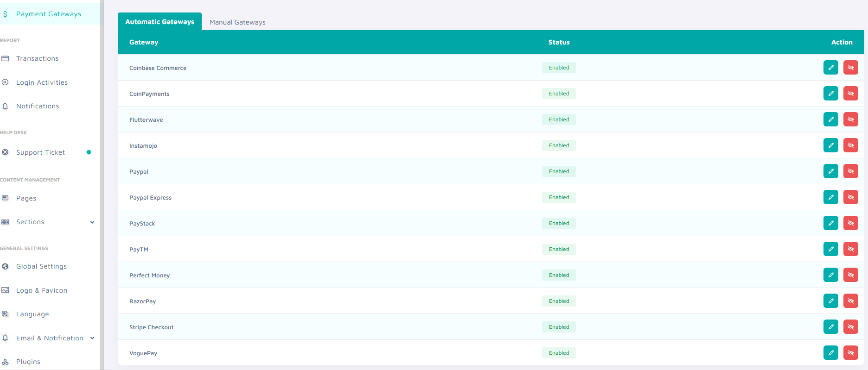This screenshot has height=370, width=868.
Task: Switch to the Manual Gateways tab
Action: coord(237,22)
